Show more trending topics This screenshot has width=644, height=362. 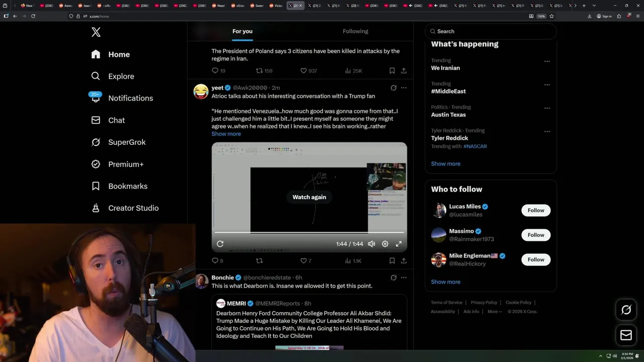(446, 163)
